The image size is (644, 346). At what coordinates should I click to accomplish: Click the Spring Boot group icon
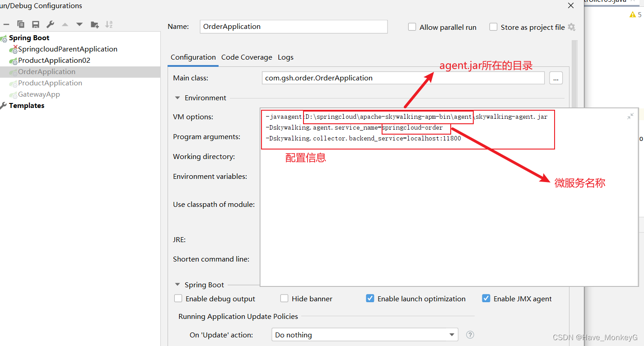coord(4,38)
